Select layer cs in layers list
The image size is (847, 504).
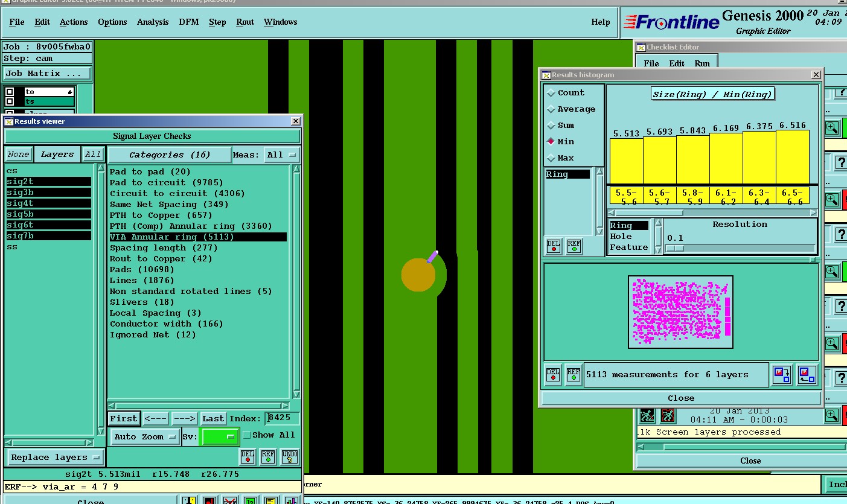tap(48, 171)
